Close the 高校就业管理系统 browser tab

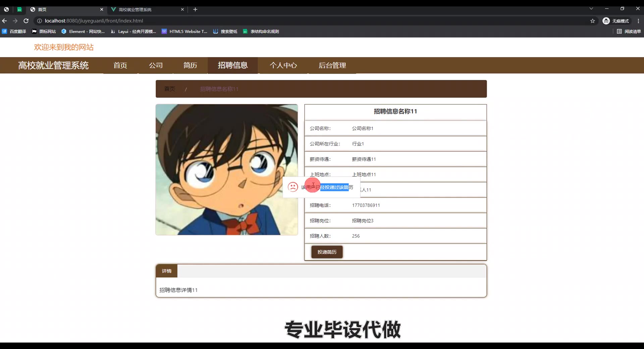point(182,9)
